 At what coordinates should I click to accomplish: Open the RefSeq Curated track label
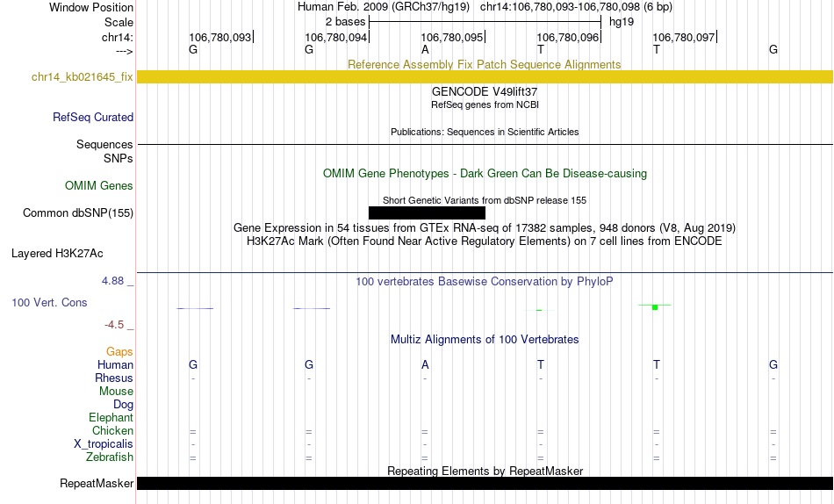[x=93, y=117]
